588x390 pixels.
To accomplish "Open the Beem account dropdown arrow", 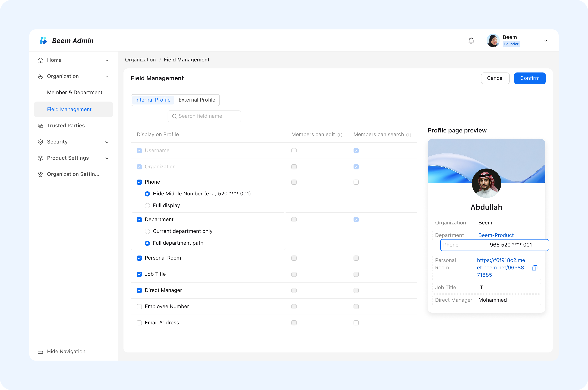I will coord(546,40).
